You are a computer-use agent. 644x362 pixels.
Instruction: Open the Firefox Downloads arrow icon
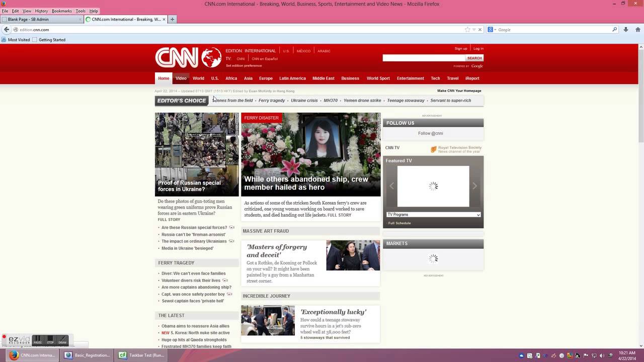click(625, 30)
